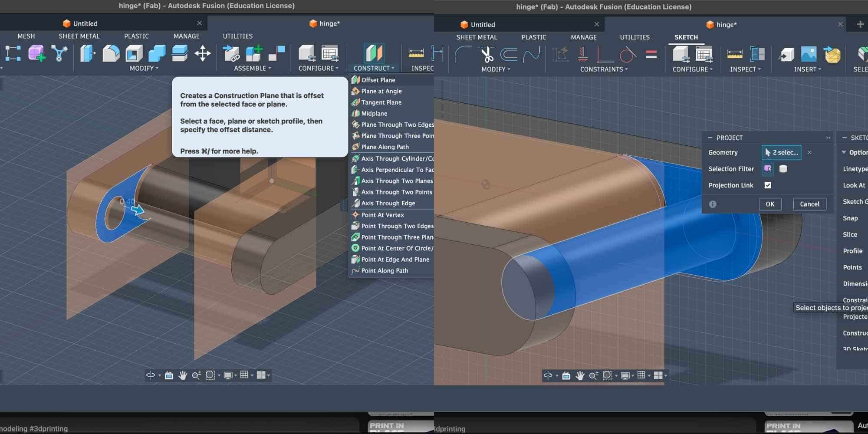Toggle the Projection Link checkbox

[x=768, y=185]
